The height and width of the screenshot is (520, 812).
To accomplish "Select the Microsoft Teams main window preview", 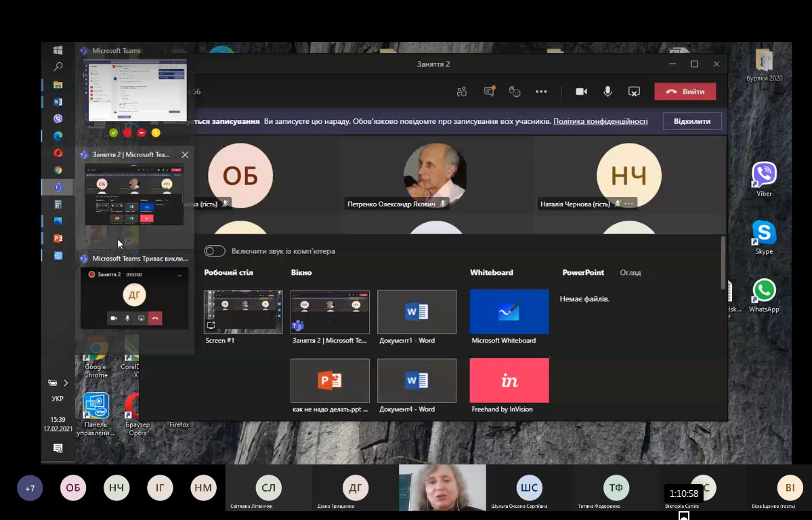I will tap(135, 91).
